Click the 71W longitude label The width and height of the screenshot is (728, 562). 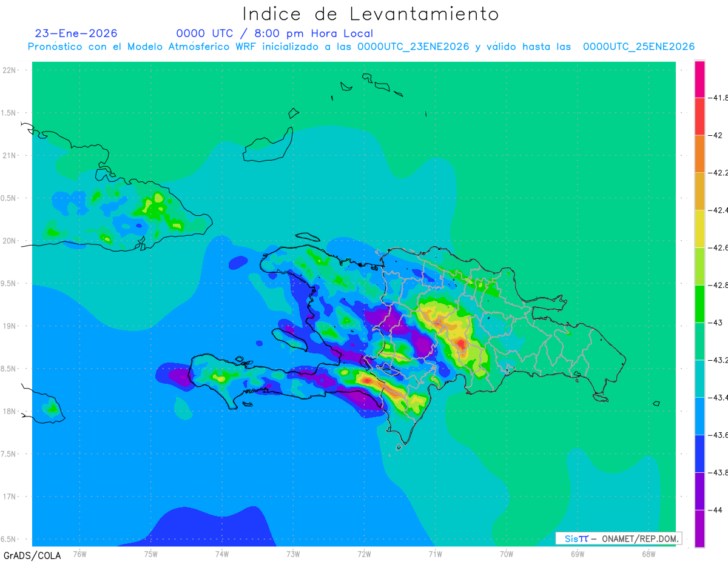(x=435, y=554)
